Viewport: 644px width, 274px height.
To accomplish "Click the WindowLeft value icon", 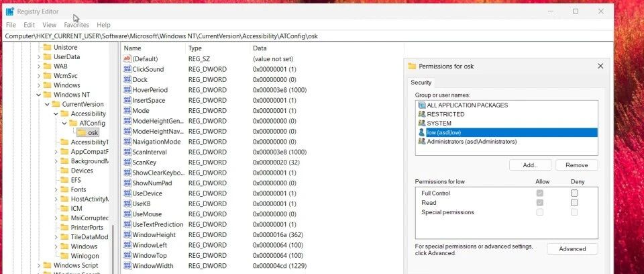I will [127, 245].
